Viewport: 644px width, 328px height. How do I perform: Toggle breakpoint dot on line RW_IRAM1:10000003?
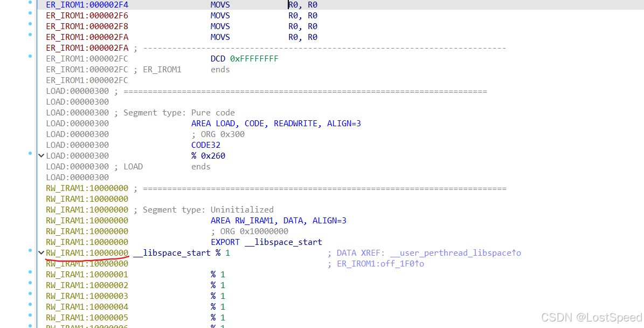30,293
